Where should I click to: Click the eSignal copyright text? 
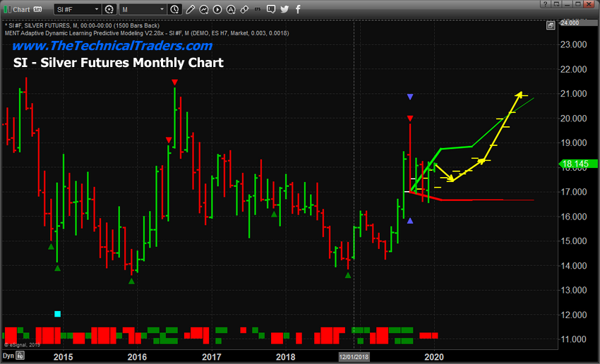pyautogui.click(x=22, y=345)
